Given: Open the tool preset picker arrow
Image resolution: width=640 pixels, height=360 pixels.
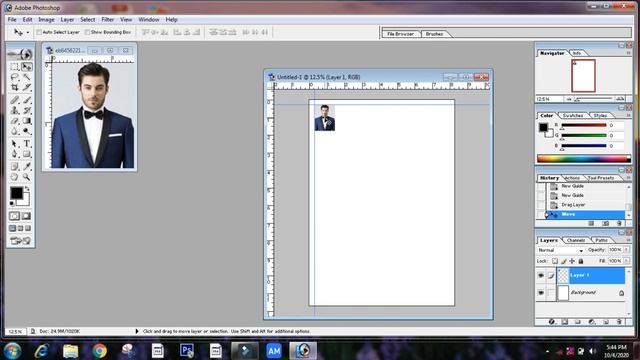Looking at the screenshot, I should click(x=28, y=32).
